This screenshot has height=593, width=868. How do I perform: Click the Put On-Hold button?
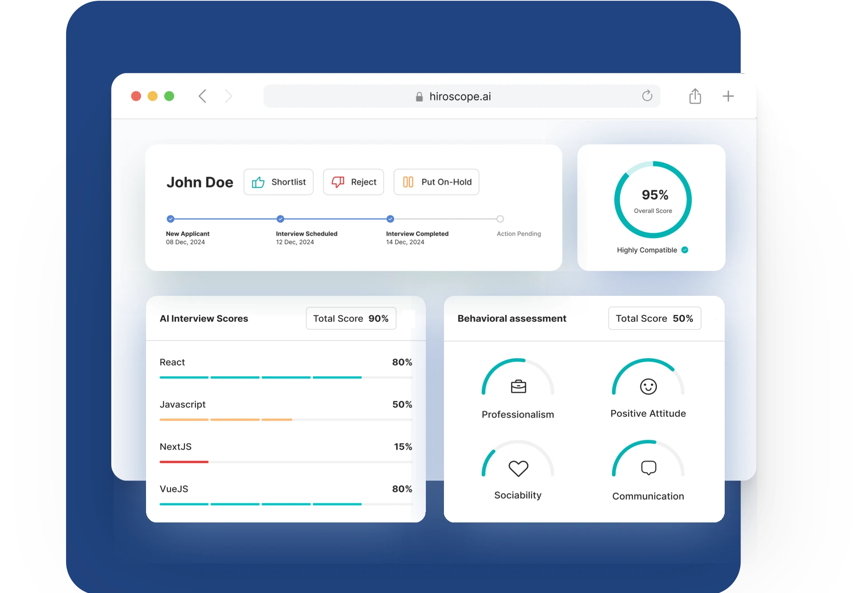[x=436, y=182]
